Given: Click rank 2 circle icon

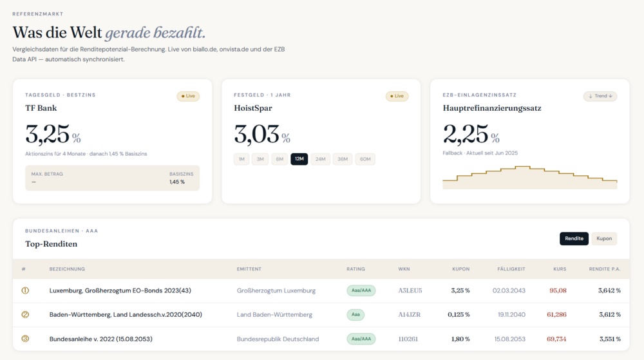Looking at the screenshot, I should coord(25,315).
